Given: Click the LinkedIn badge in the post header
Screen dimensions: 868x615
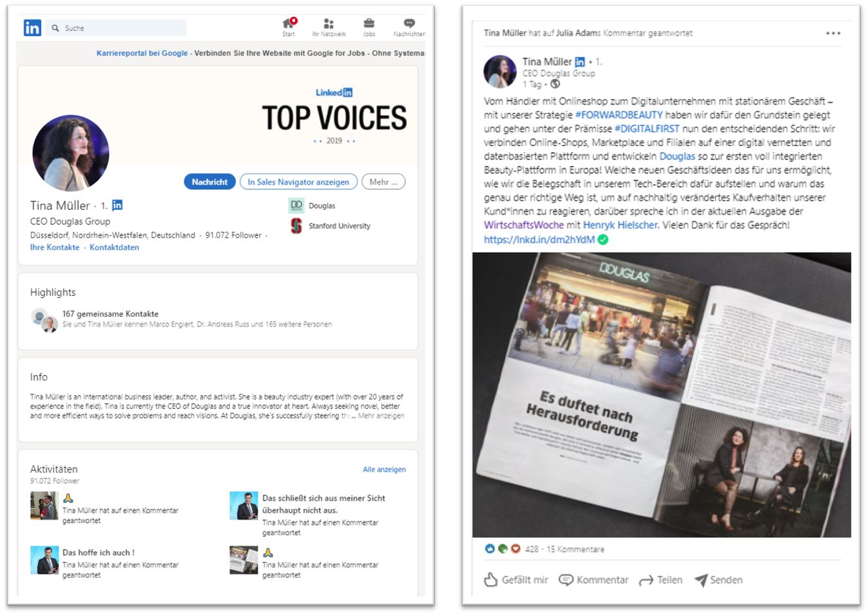Looking at the screenshot, I should [x=580, y=62].
